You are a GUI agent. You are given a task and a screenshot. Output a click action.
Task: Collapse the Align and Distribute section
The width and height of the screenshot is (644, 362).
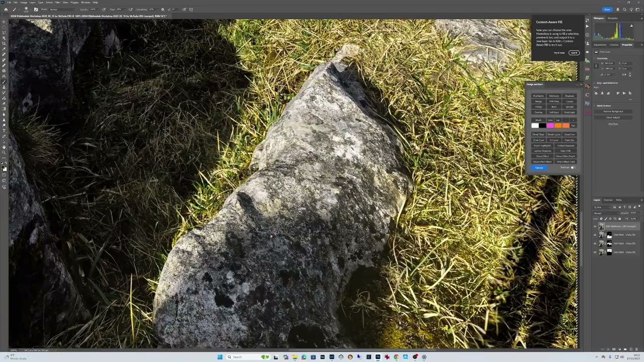point(594,83)
